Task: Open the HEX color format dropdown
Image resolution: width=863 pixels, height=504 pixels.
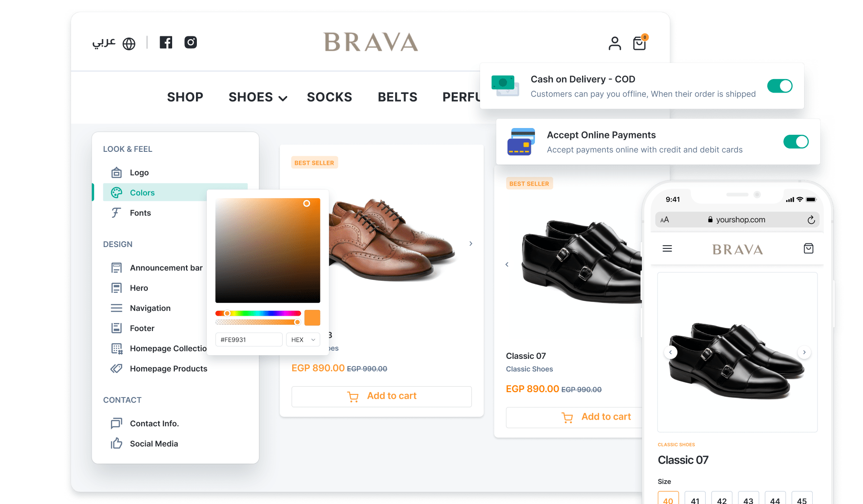Action: [x=303, y=340]
